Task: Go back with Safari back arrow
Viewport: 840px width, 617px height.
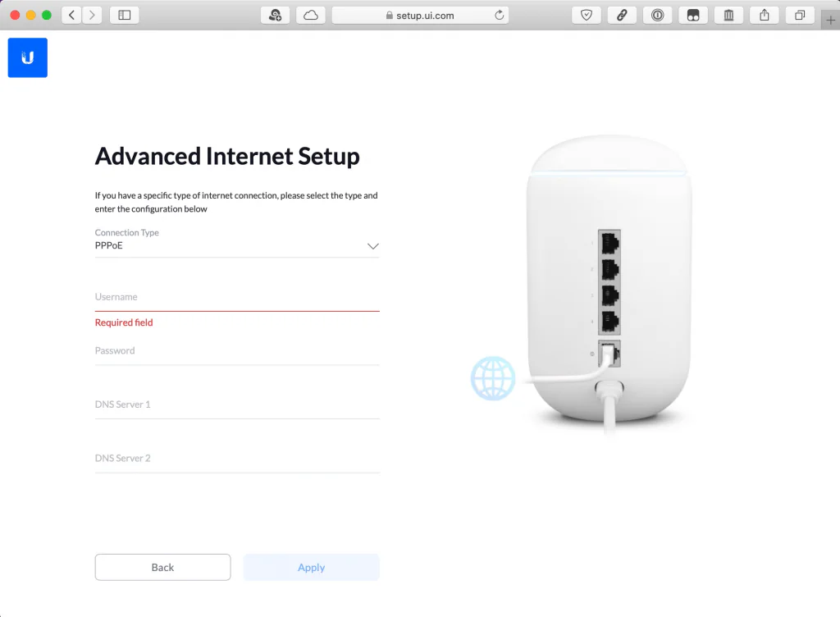Action: (x=72, y=15)
